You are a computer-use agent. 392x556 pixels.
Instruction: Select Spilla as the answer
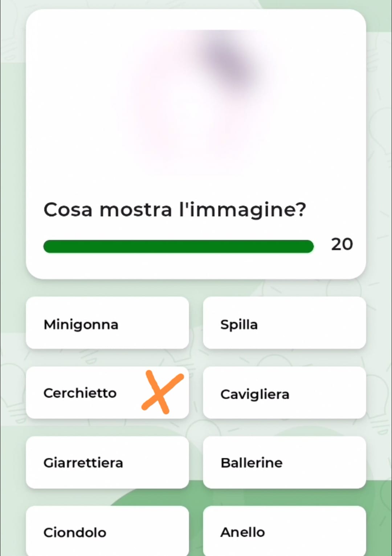click(284, 323)
